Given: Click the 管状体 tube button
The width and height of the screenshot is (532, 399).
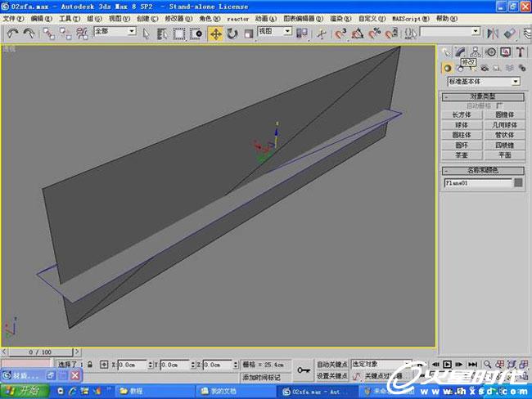Looking at the screenshot, I should [x=504, y=135].
